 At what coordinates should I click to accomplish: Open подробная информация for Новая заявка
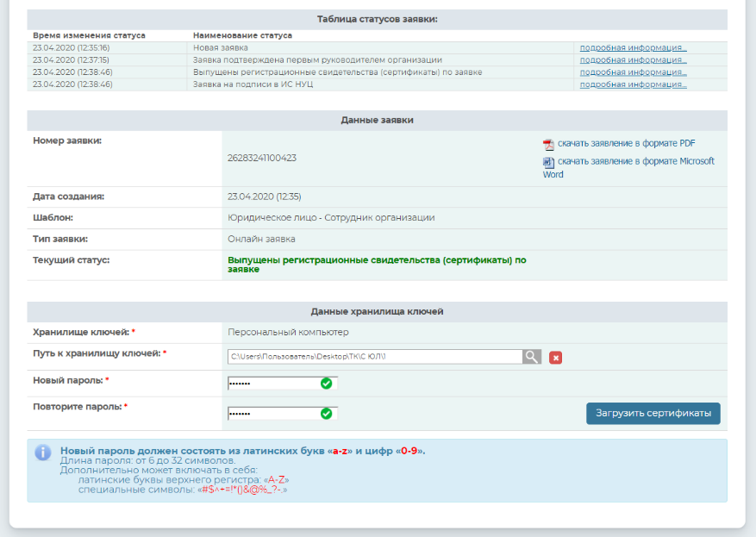tap(633, 48)
